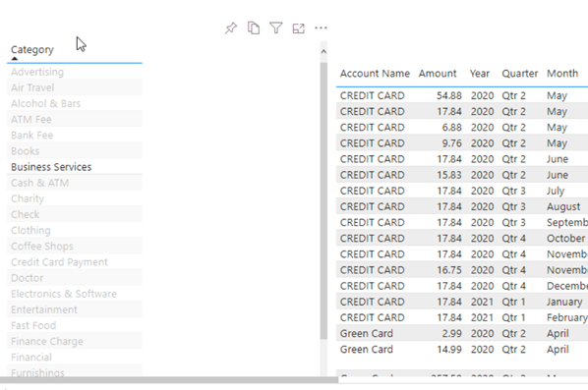Click the July month cell

tap(556, 191)
